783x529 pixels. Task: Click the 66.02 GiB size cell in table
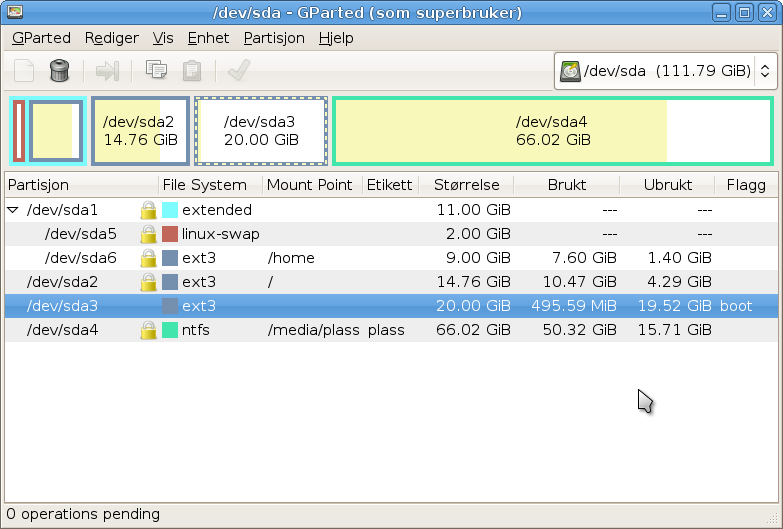473,330
